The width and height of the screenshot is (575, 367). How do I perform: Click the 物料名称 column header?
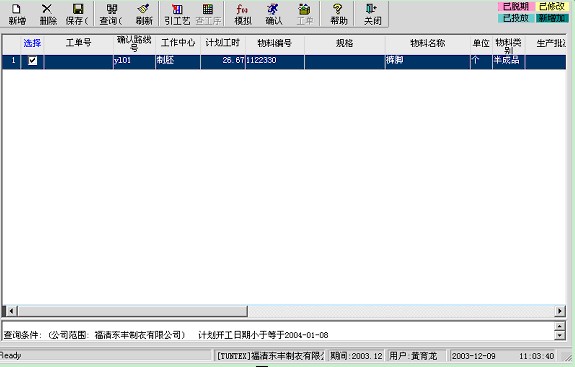(x=428, y=43)
